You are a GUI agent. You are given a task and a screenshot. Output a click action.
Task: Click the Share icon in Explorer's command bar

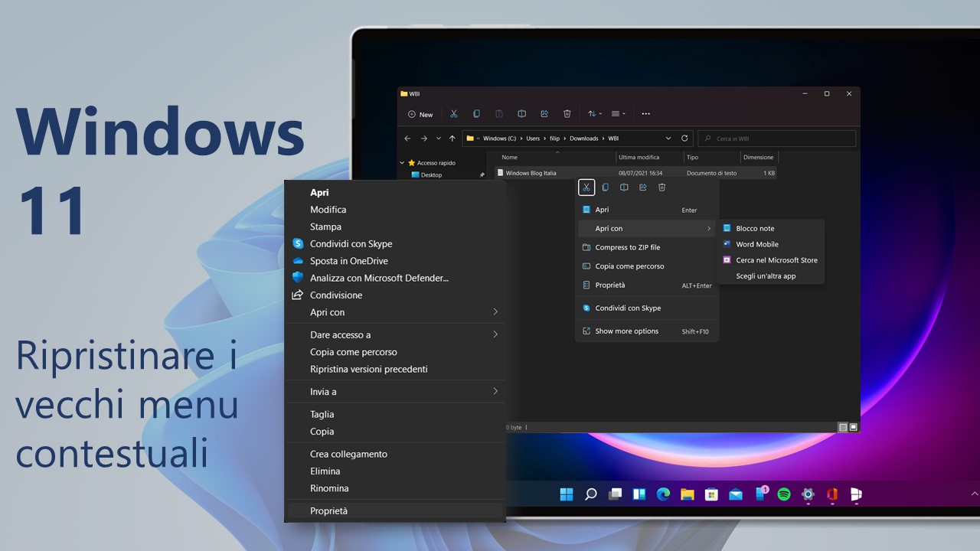(x=544, y=114)
